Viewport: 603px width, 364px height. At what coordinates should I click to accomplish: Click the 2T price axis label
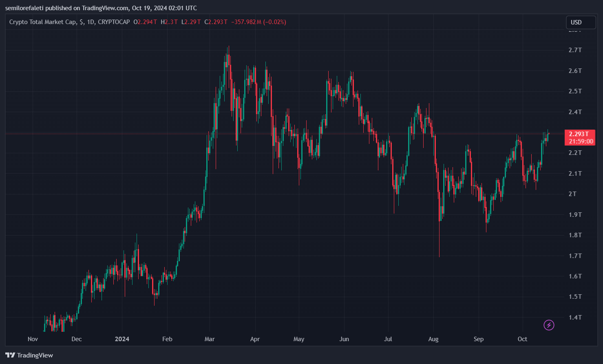point(572,194)
